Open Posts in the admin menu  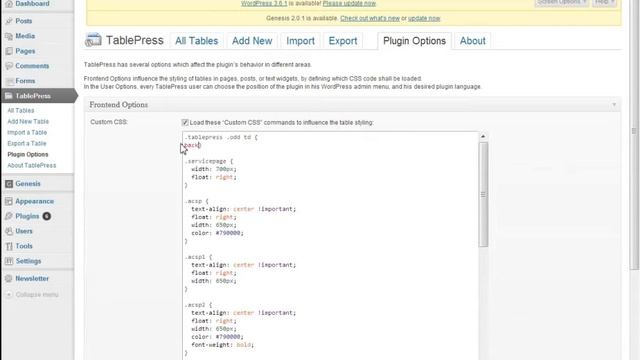pyautogui.click(x=24, y=21)
